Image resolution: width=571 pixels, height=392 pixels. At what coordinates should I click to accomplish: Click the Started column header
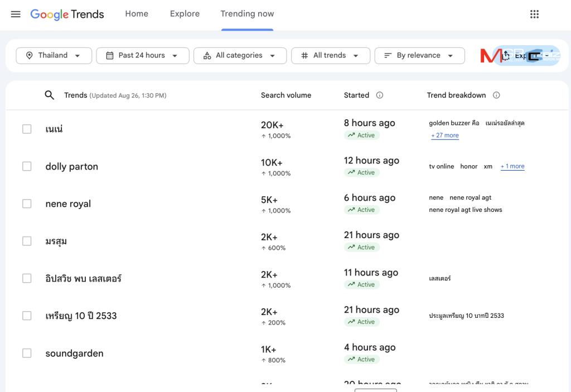point(356,95)
